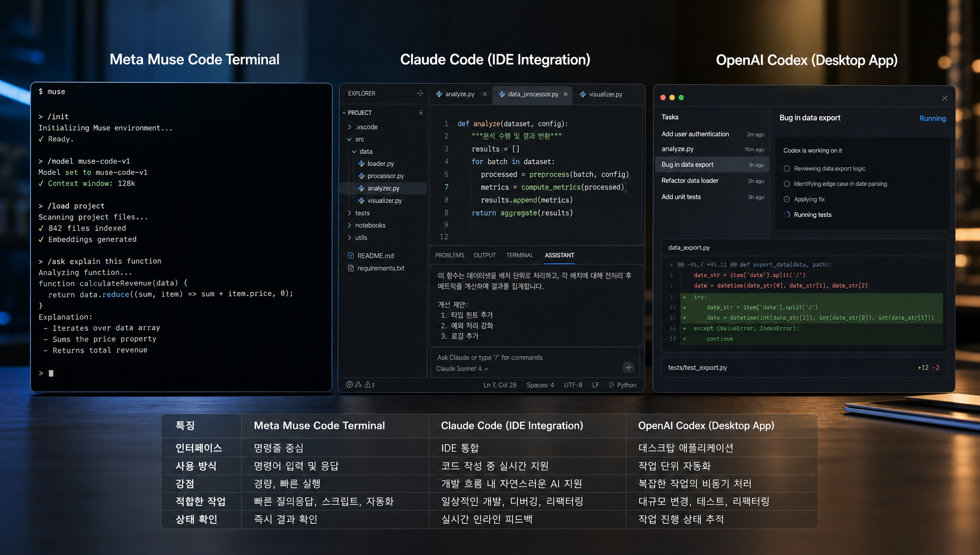Image resolution: width=980 pixels, height=555 pixels.
Task: Click the green maximize dot in the Codex window
Action: click(x=681, y=97)
